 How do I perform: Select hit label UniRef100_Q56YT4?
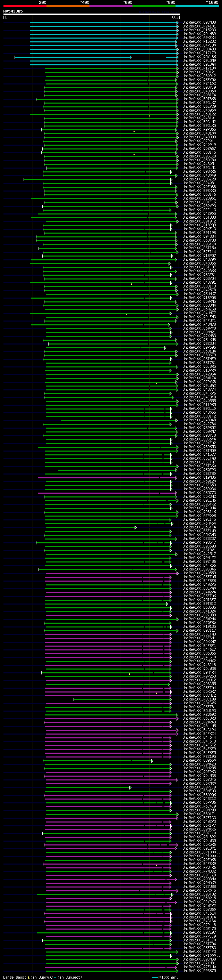click(x=199, y=527)
